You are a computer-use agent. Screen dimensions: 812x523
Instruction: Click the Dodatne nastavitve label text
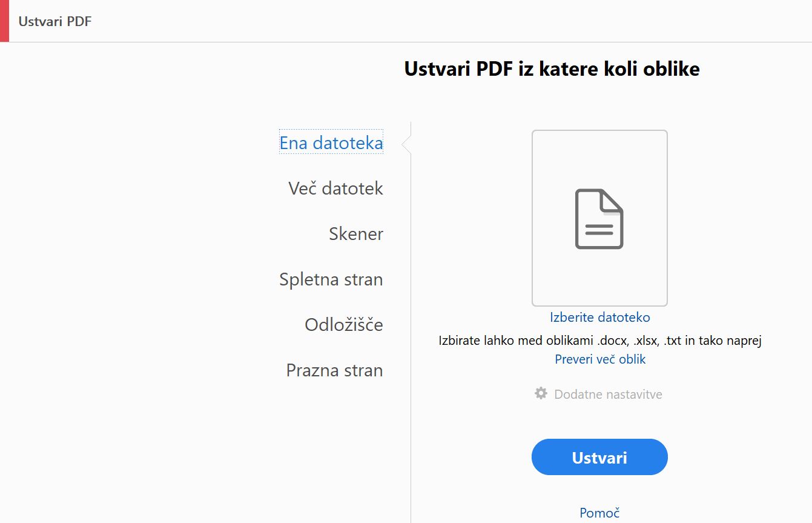point(608,394)
